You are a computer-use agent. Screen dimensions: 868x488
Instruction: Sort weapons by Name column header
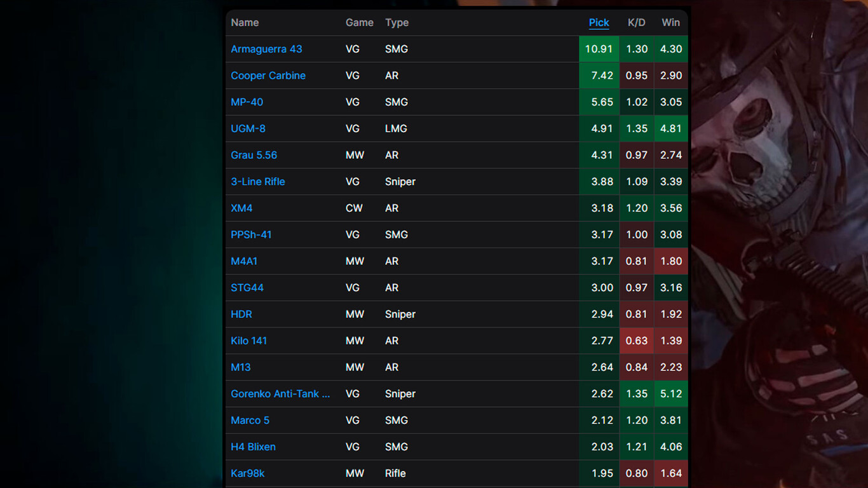tap(245, 23)
